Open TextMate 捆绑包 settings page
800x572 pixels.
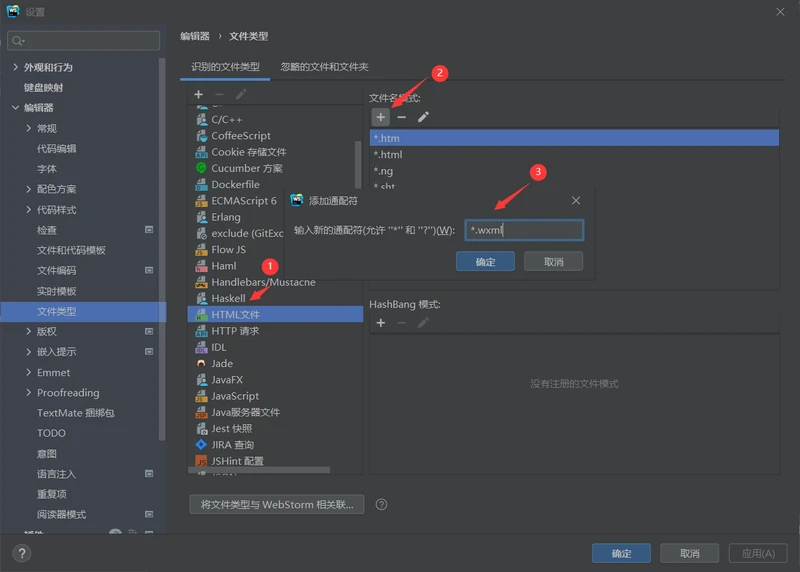pos(76,413)
